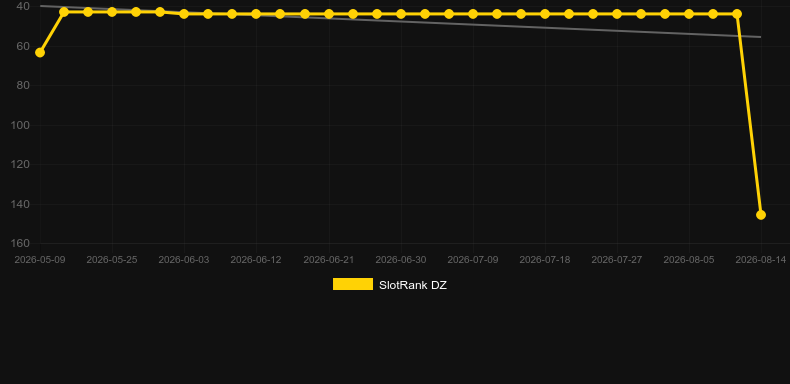Select the data point above 2026-06-03
790x384 pixels.
click(184, 14)
